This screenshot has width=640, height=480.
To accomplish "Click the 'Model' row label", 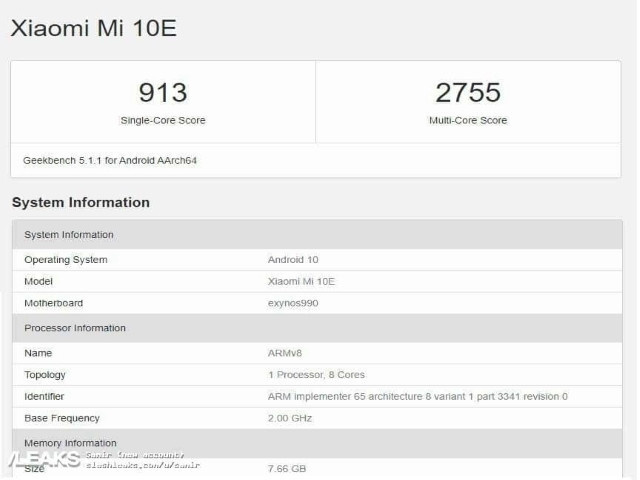I will click(x=38, y=281).
